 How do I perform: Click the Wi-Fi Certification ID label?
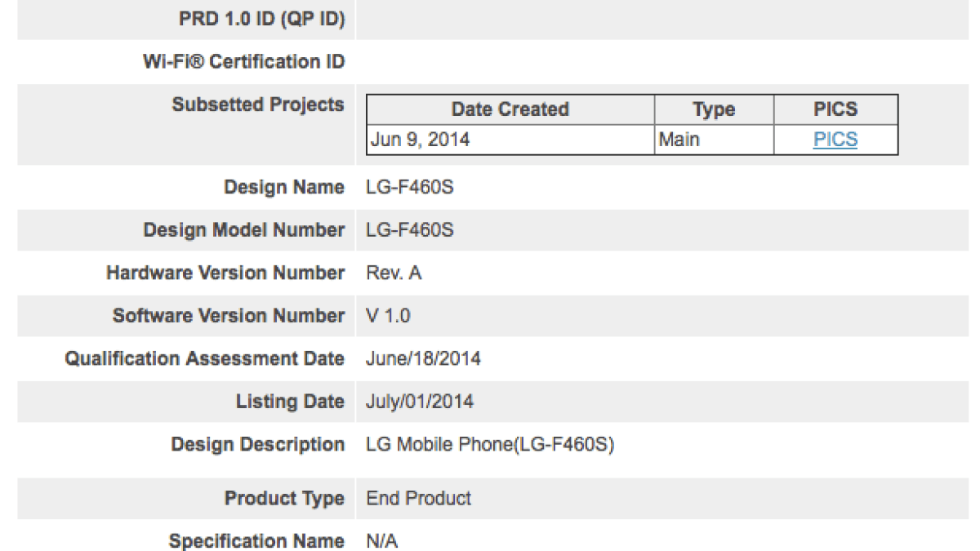coord(243,62)
